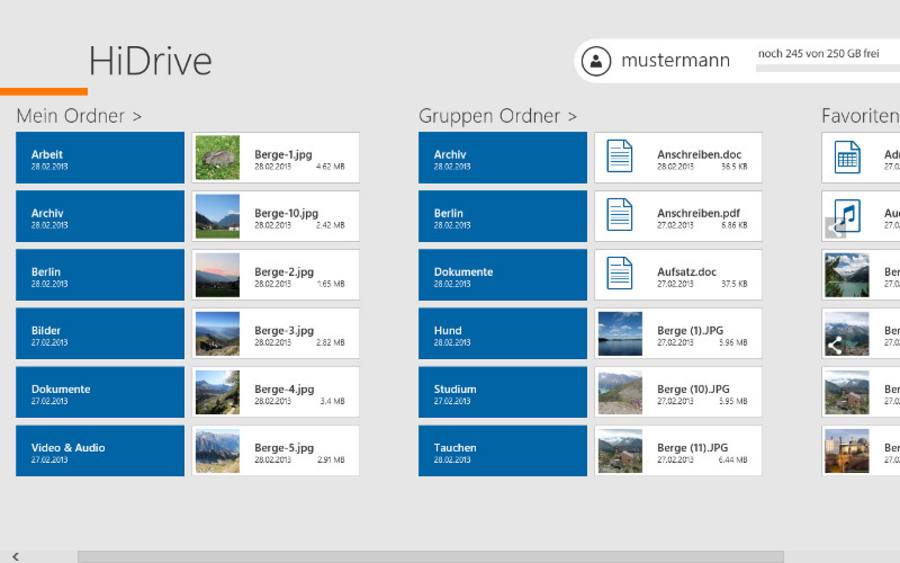Viewport: 900px width, 563px height.
Task: Expand the Gruppen Ordner section header
Action: click(x=498, y=116)
